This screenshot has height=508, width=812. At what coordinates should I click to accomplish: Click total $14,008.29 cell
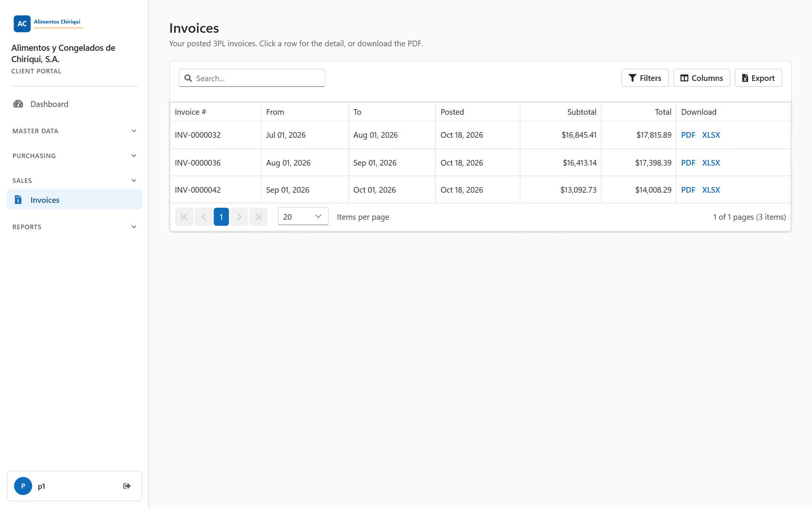639,190
